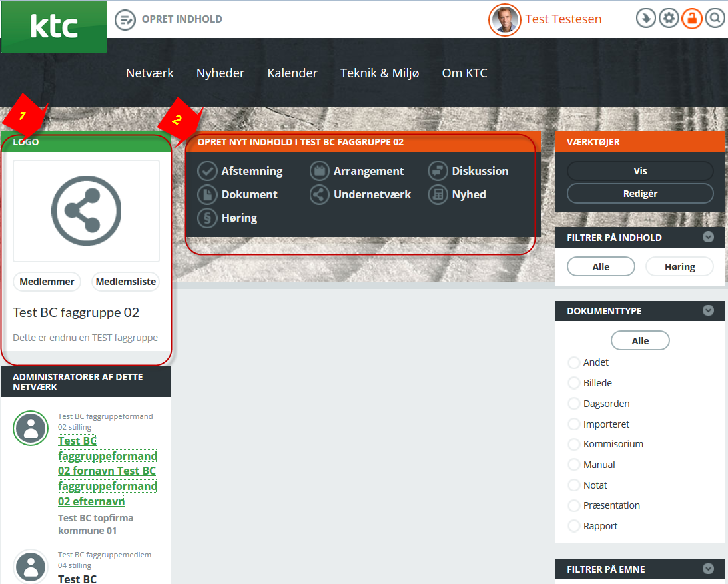Image resolution: width=728 pixels, height=584 pixels.
Task: Open the Netværk menu
Action: click(x=149, y=73)
